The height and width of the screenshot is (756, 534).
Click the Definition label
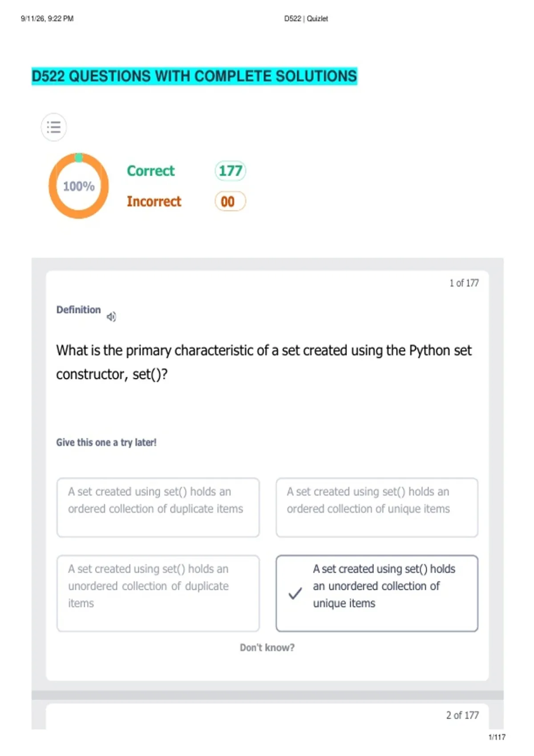(78, 310)
